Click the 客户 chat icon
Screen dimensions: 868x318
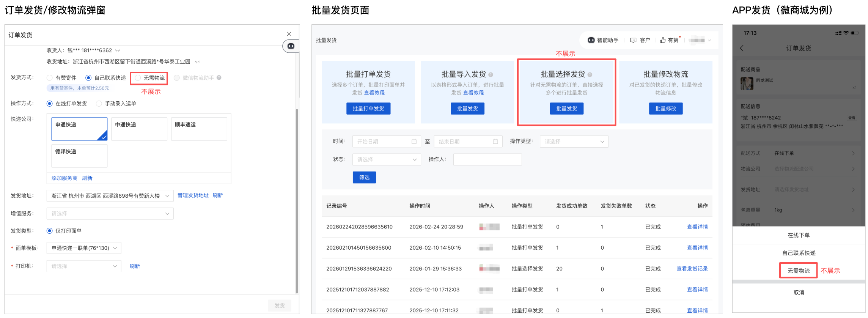click(x=633, y=40)
